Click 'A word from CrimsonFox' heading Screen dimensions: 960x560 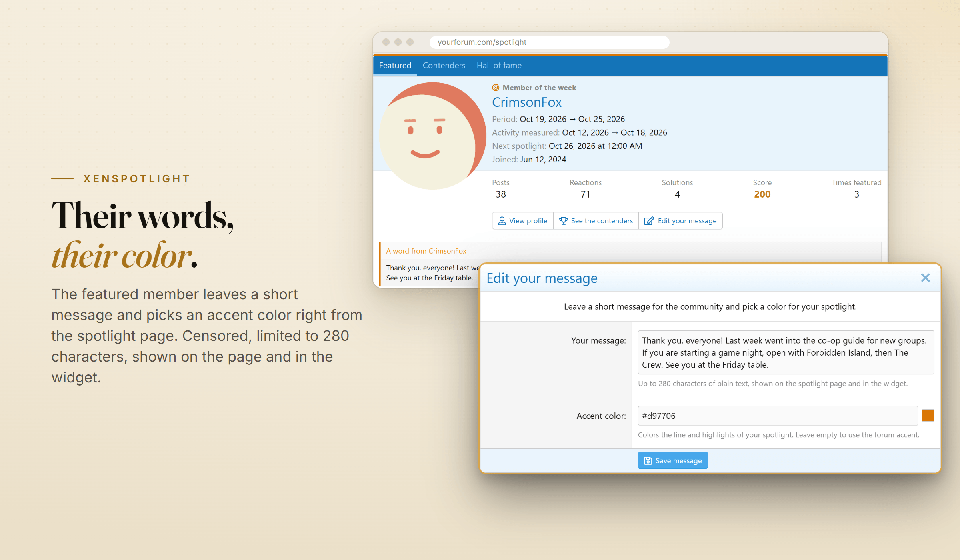point(426,251)
